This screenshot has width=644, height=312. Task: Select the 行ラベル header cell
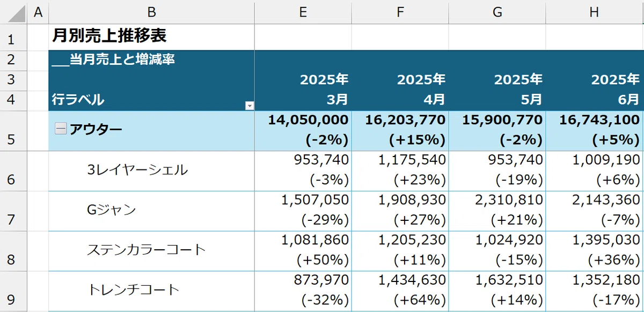click(x=151, y=101)
